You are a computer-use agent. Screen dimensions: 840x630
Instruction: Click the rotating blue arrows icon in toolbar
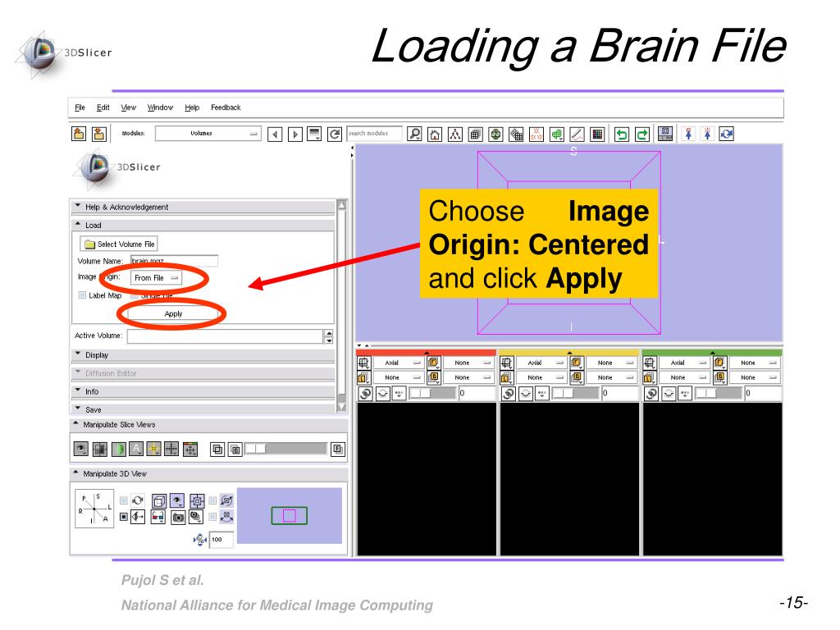click(x=727, y=134)
